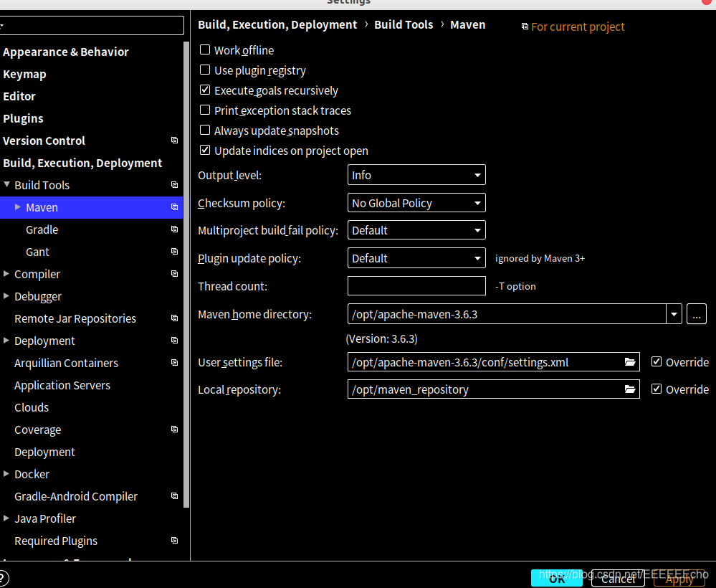716x588 pixels.
Task: Select Clouds in settings tree
Action: [x=32, y=407]
